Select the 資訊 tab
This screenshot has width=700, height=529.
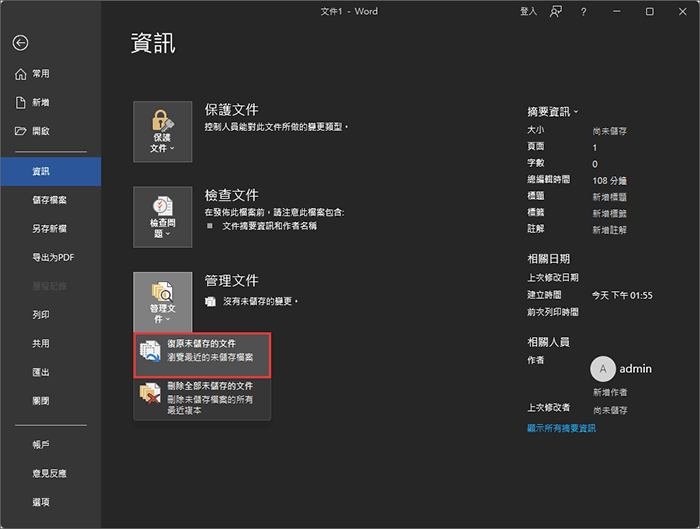coord(50,171)
